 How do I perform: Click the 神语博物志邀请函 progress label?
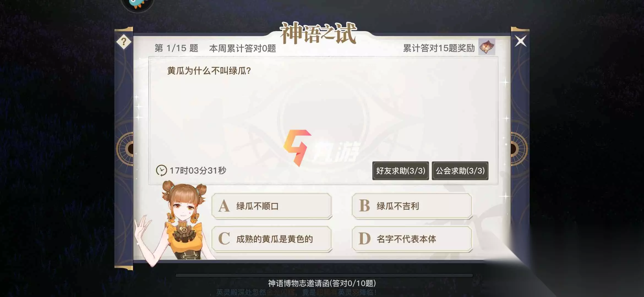click(322, 283)
